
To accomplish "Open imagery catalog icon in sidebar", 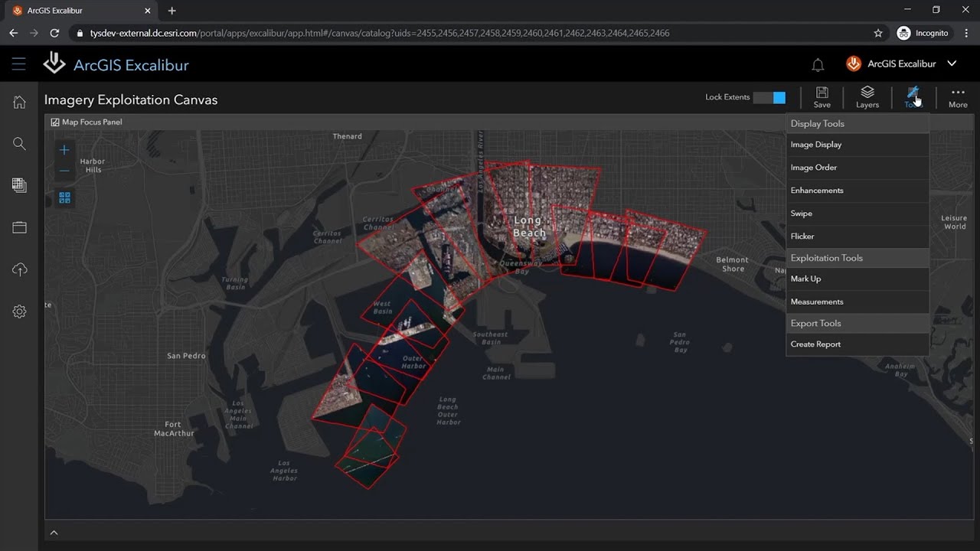I will (x=19, y=185).
